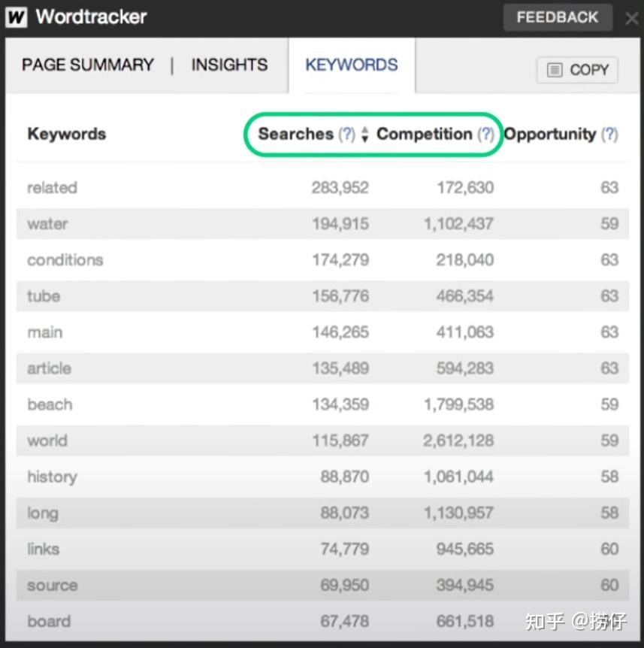Close the Wordtracker panel with X
The image size is (644, 648).
(x=632, y=17)
